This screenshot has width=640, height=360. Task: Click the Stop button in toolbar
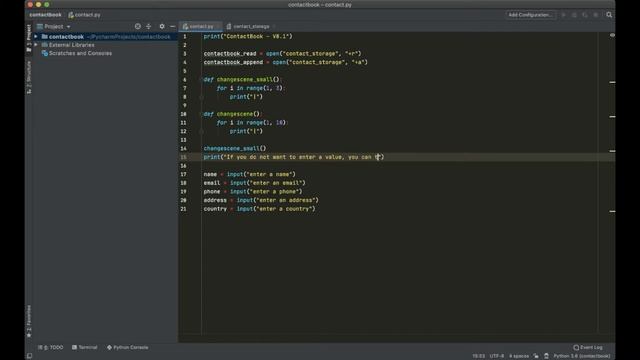596,15
